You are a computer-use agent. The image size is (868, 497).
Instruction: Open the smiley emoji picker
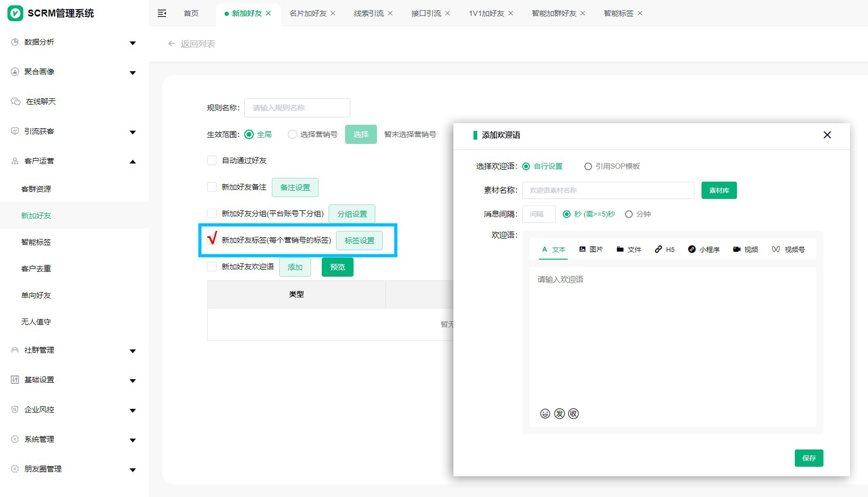pos(545,414)
